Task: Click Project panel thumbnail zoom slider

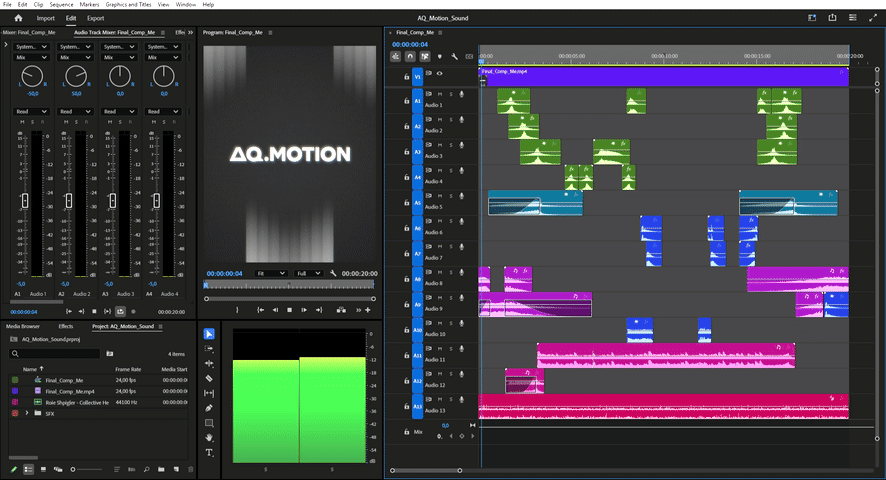Action: [x=87, y=469]
